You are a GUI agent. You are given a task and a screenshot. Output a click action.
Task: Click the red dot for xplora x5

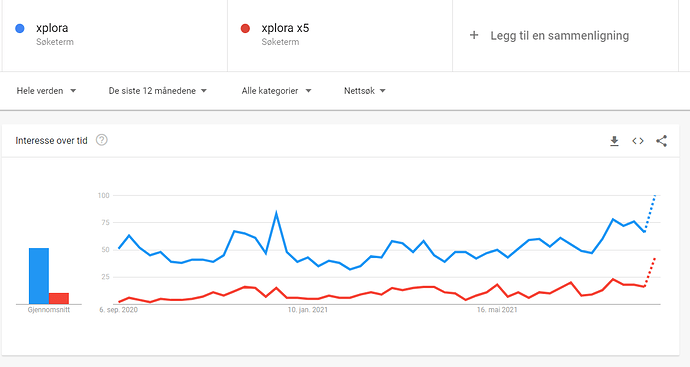(x=245, y=28)
